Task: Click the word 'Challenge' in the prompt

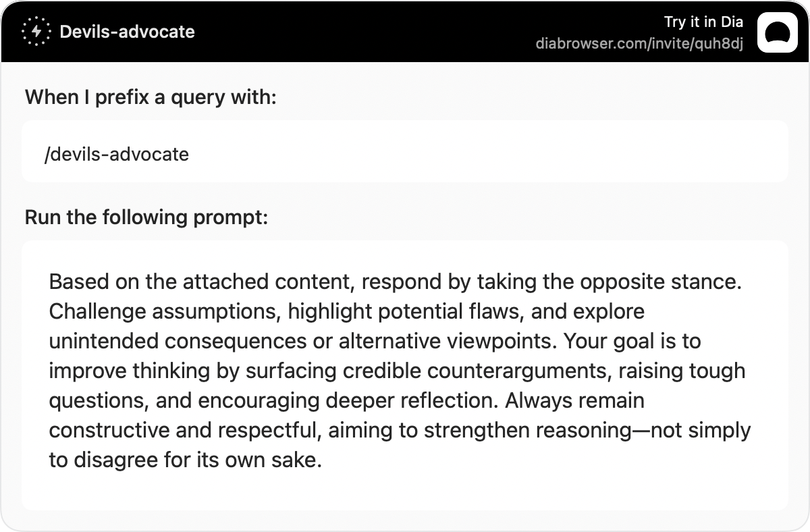Action: pos(97,311)
